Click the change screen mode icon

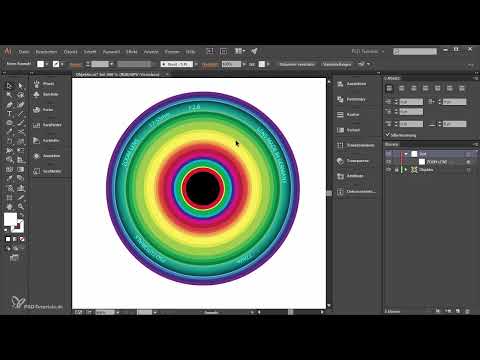pos(14,257)
